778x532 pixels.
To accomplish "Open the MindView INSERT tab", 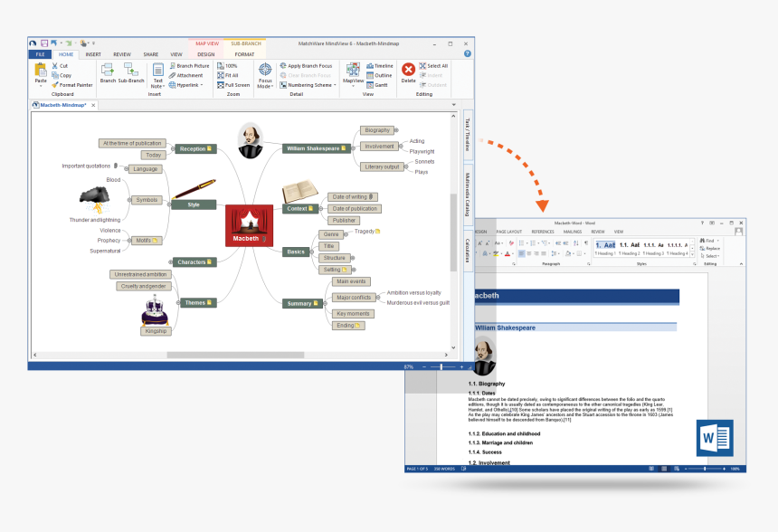I will [x=93, y=54].
